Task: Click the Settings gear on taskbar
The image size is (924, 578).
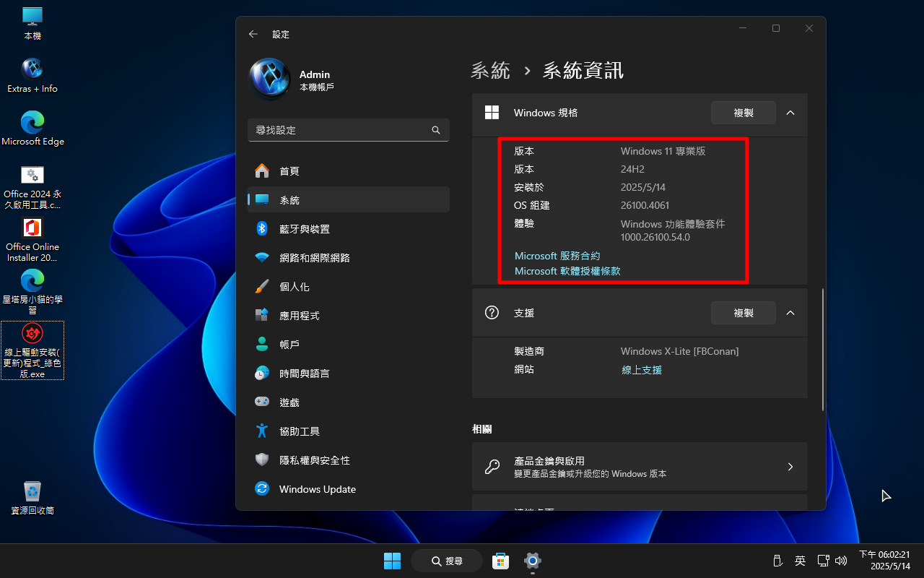Action: [x=533, y=561]
